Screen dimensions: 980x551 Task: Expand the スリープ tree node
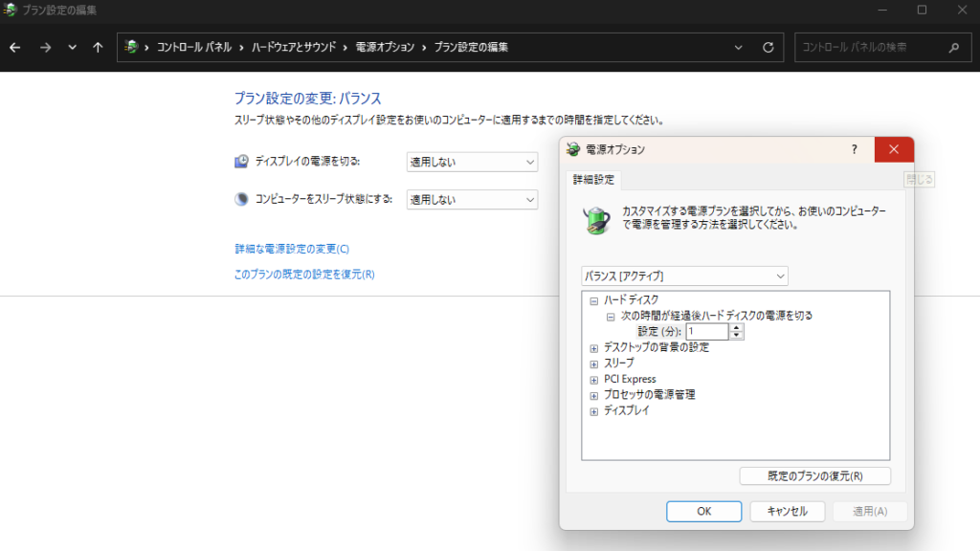pyautogui.click(x=594, y=364)
